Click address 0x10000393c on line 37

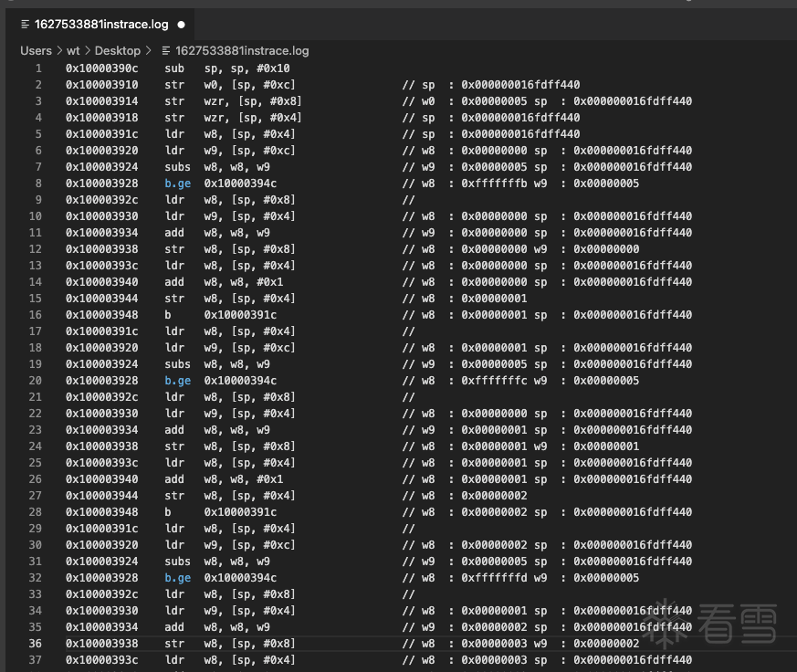tap(101, 660)
